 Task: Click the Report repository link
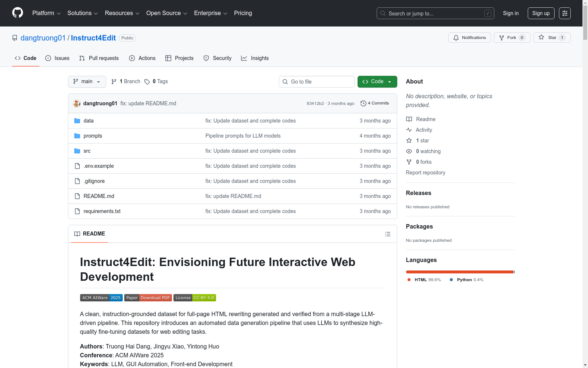coord(426,173)
